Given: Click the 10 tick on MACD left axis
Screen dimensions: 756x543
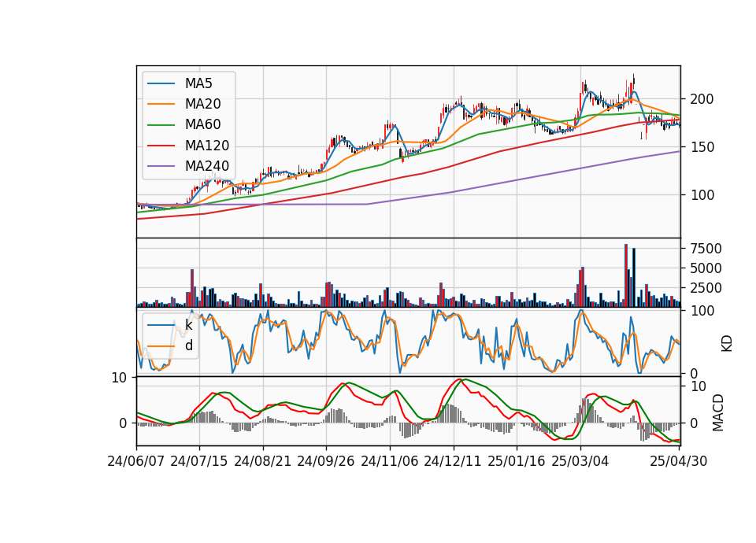Looking at the screenshot, I should click(119, 379).
